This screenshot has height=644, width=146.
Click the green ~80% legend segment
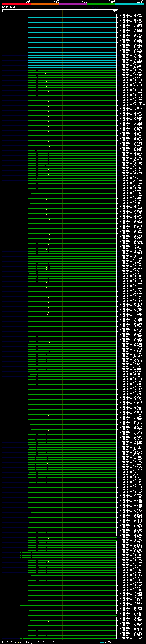[101, 4]
